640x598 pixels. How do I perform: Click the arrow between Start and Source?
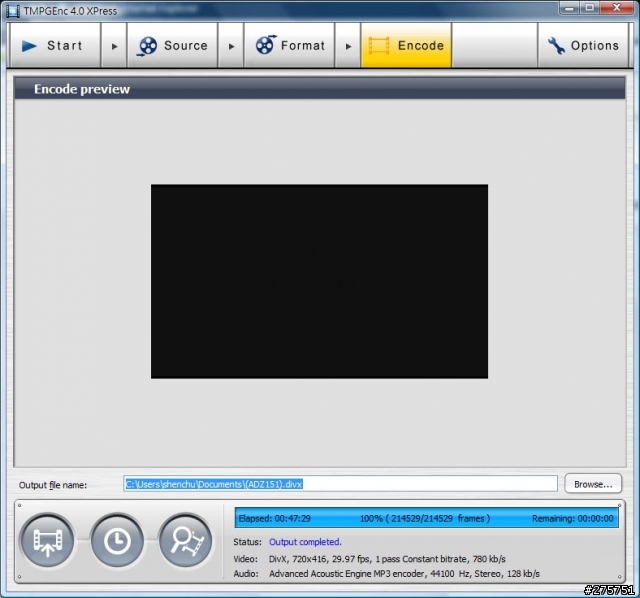tap(114, 46)
